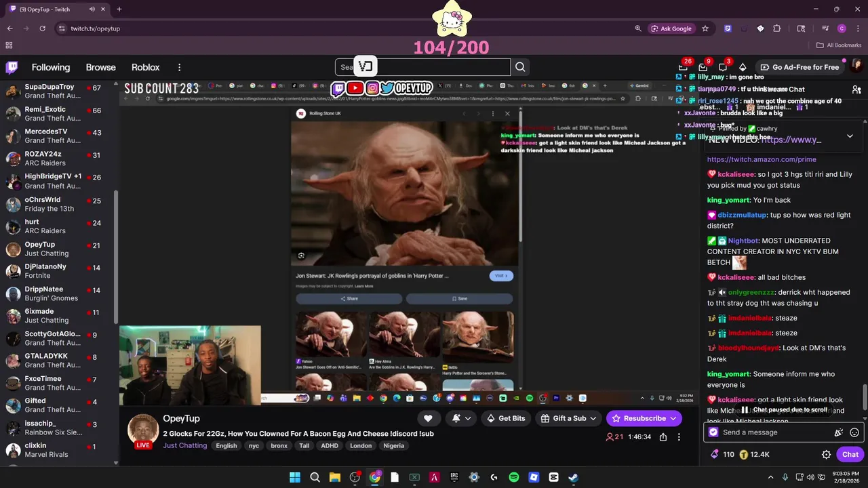Open the three-dot stream options menu
Viewport: 868px width, 488px height.
(x=679, y=437)
